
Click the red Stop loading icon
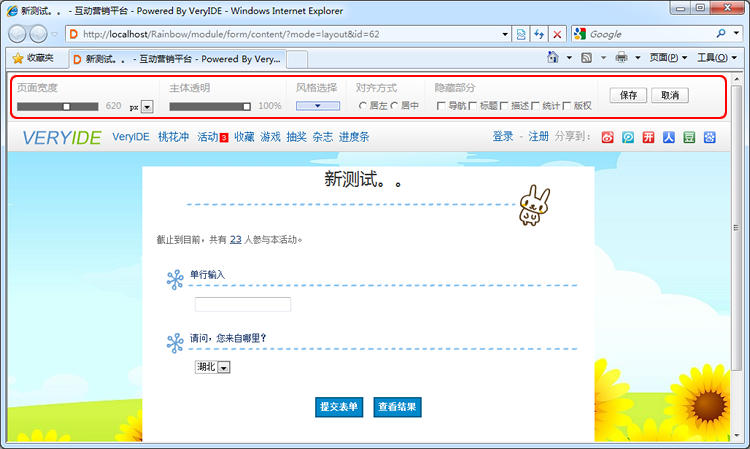tap(557, 34)
